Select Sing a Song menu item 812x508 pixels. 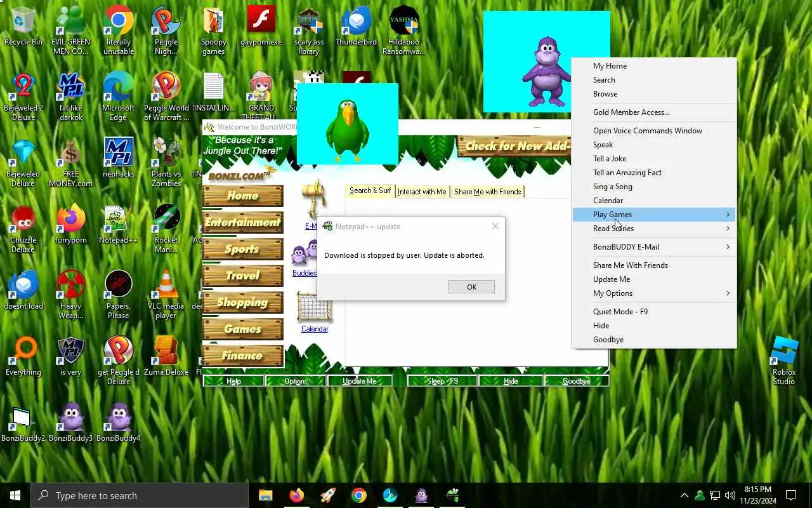pyautogui.click(x=654, y=187)
